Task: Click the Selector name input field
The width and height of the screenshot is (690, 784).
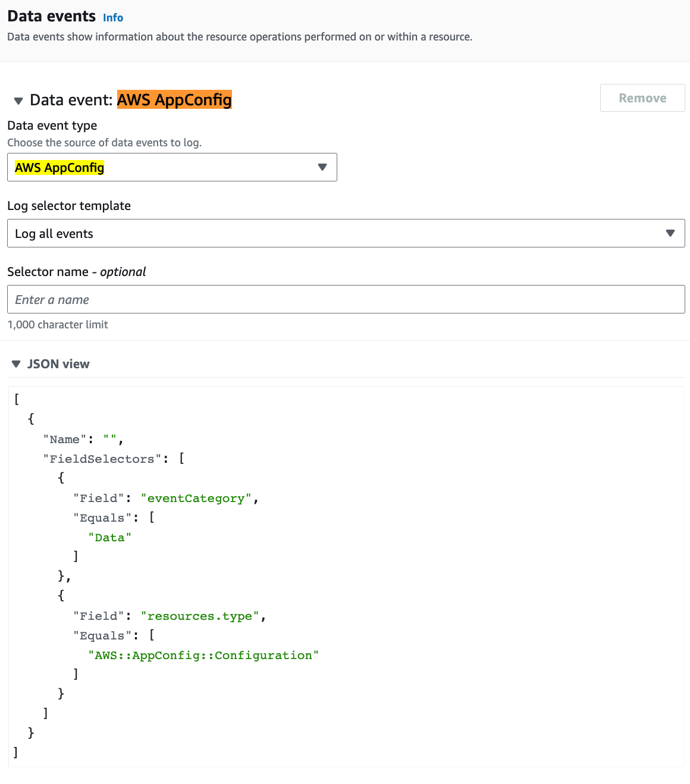Action: 346,299
